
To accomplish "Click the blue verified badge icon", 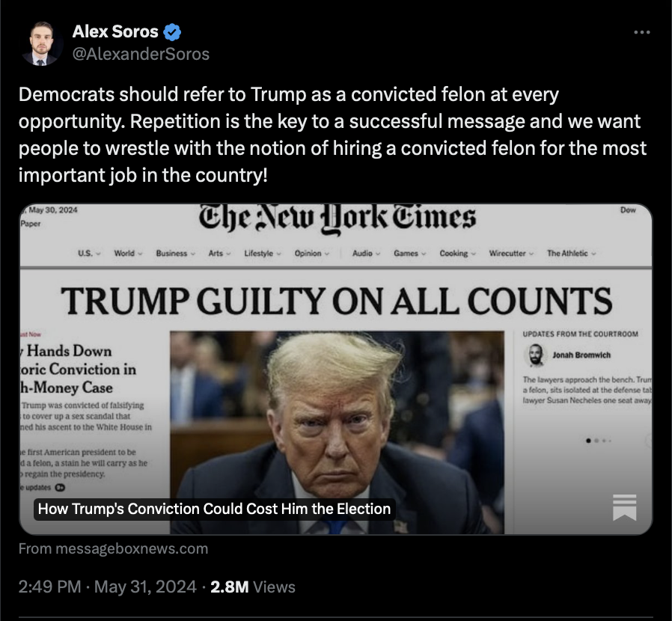I will point(172,32).
